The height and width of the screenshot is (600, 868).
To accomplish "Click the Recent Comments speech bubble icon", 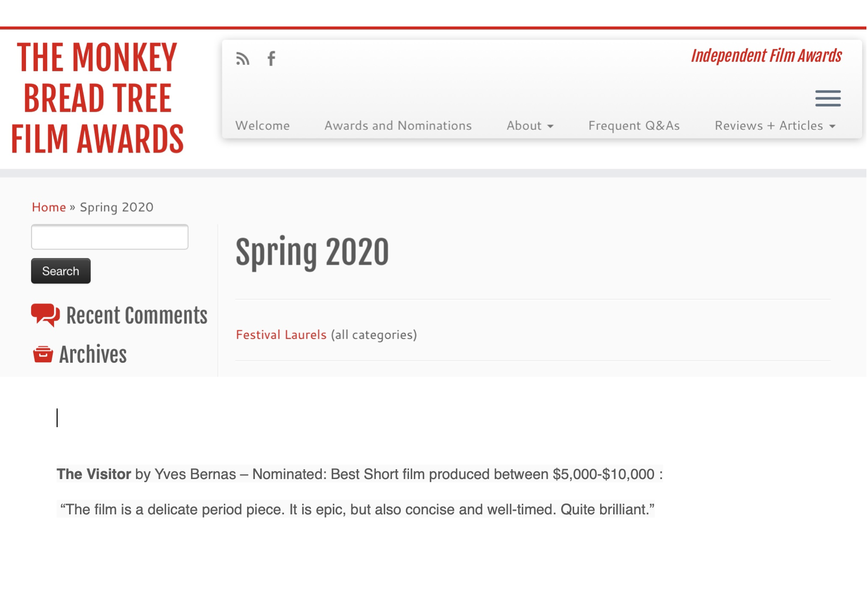I will (x=45, y=315).
